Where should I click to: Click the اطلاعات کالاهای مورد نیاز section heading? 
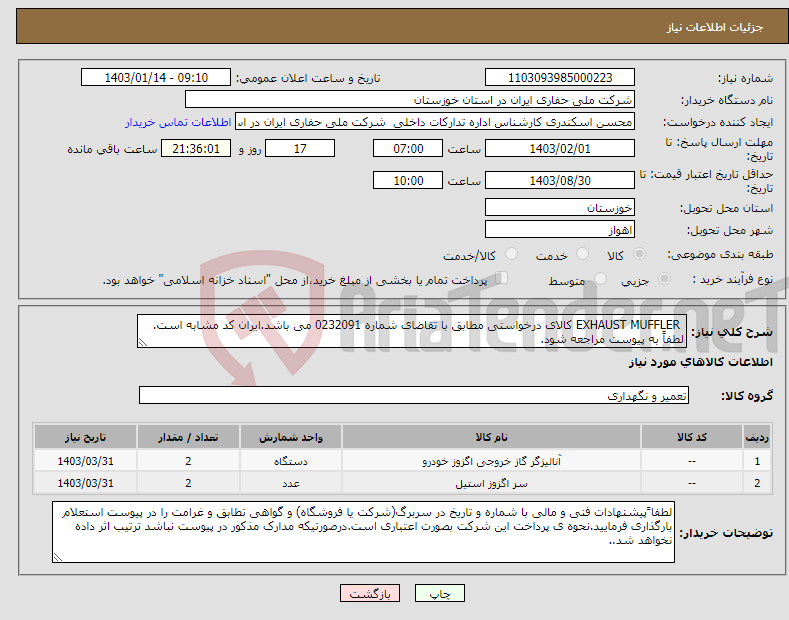coord(700,362)
